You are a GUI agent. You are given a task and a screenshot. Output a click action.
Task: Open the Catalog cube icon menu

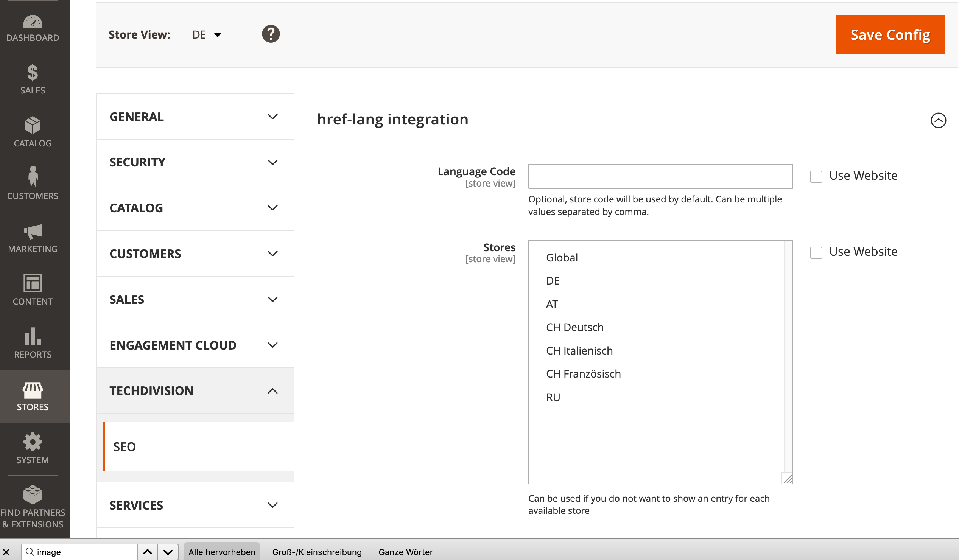tap(33, 125)
